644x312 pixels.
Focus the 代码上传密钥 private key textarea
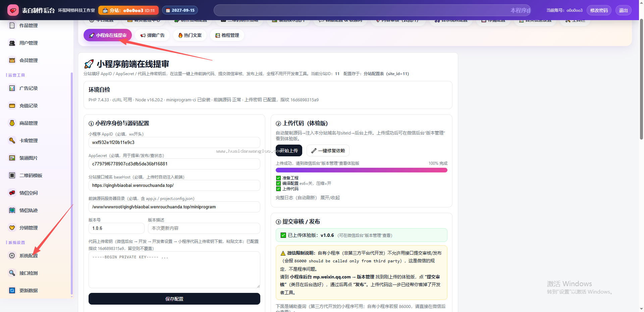[174, 270]
